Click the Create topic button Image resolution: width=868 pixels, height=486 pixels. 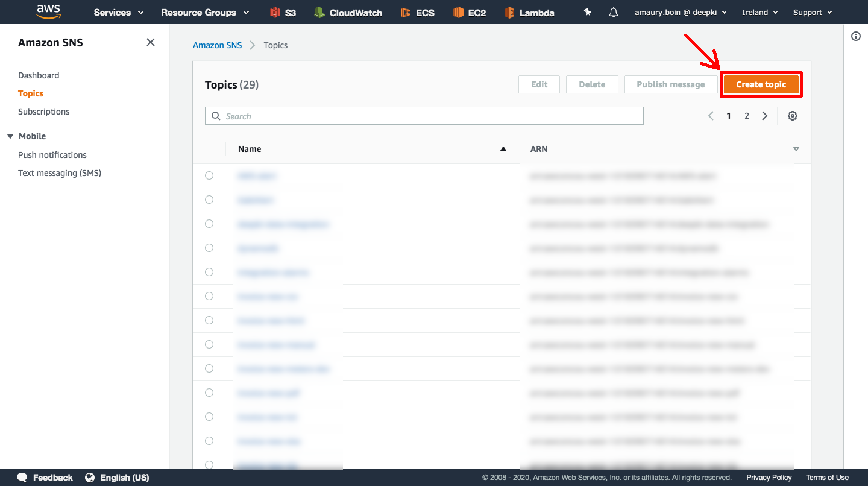(x=761, y=84)
